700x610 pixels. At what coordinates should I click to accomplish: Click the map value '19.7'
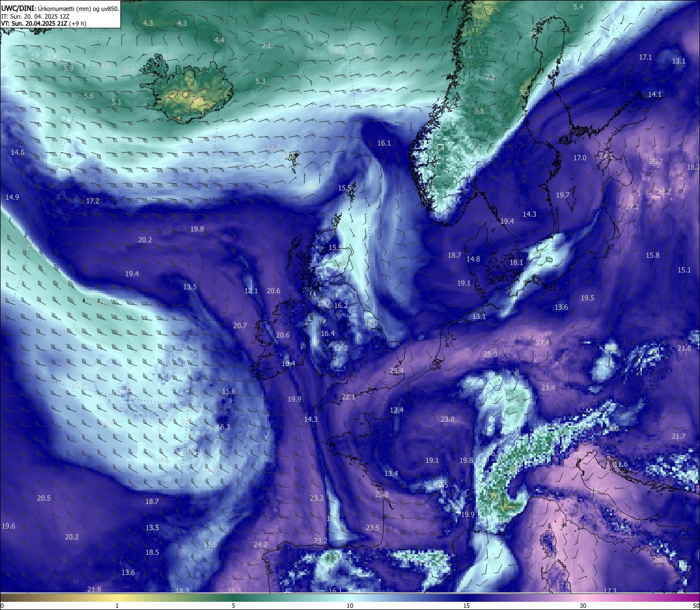563,195
